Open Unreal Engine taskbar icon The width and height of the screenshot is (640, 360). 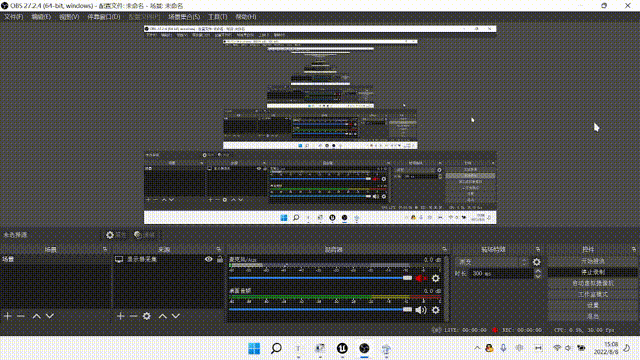coord(342,349)
